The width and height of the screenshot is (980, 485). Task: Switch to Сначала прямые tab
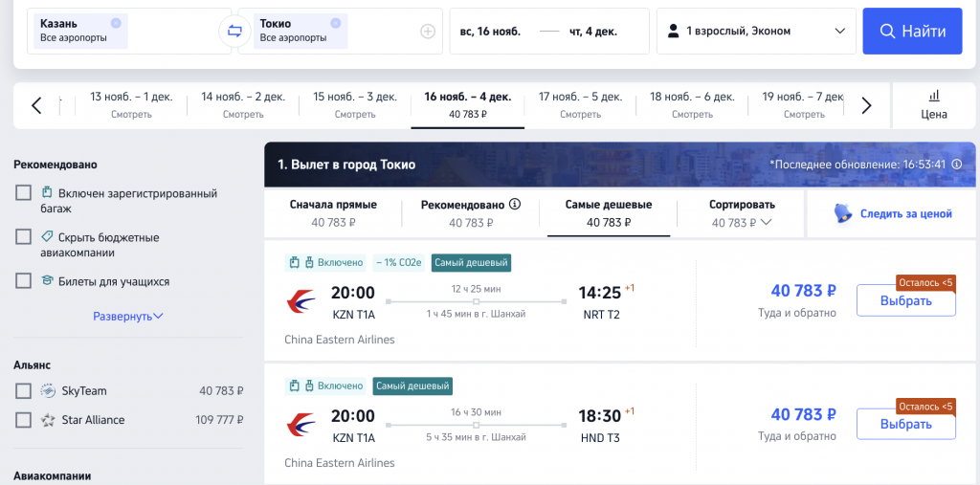[333, 213]
